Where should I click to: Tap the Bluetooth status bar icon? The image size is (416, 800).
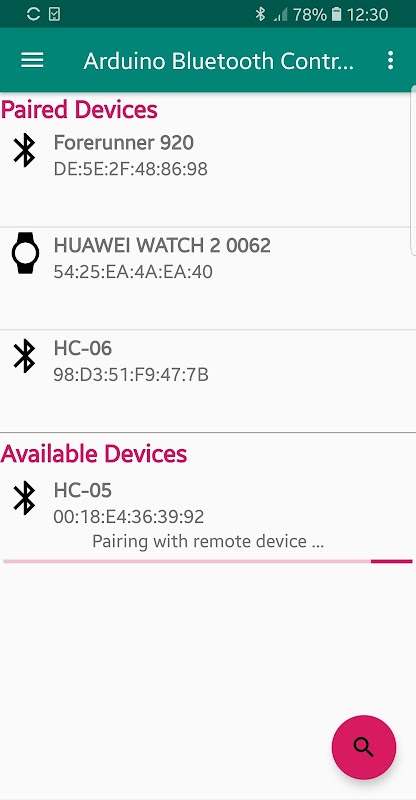(x=260, y=14)
